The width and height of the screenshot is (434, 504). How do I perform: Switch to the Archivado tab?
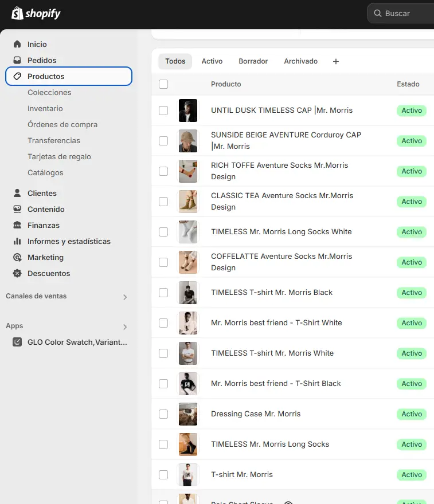(x=300, y=61)
